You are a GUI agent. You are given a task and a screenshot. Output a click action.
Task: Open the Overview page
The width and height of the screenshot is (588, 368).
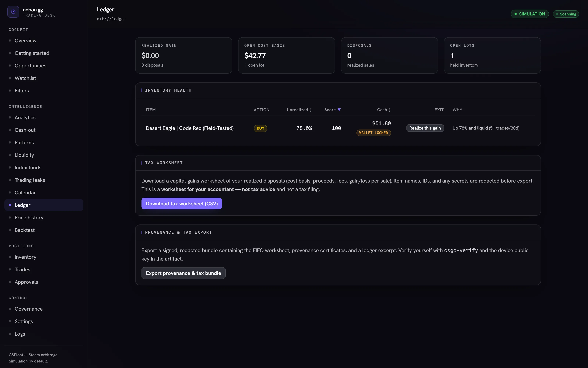[44, 41]
